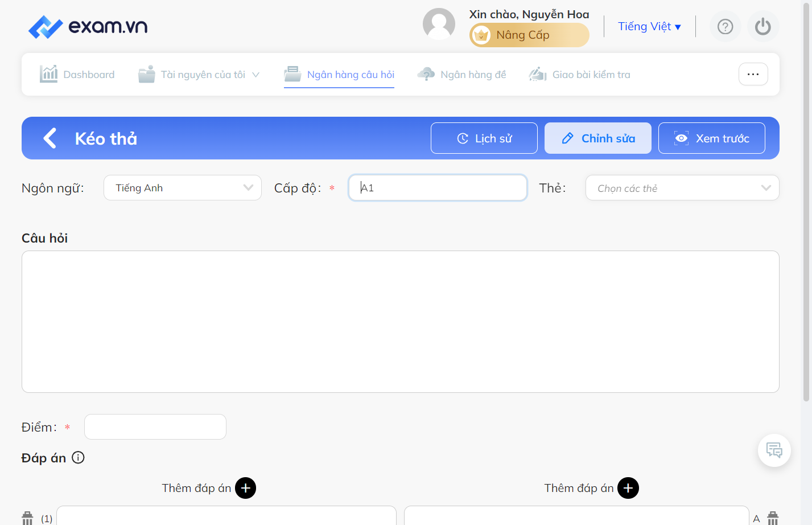
Task: Delete answer row A with trash icon
Action: click(773, 518)
